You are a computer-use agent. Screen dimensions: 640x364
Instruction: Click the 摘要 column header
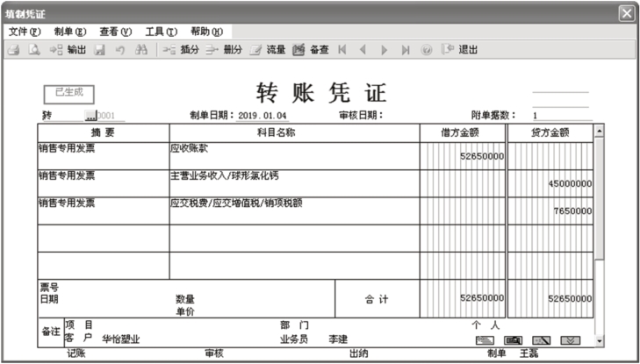(x=104, y=133)
